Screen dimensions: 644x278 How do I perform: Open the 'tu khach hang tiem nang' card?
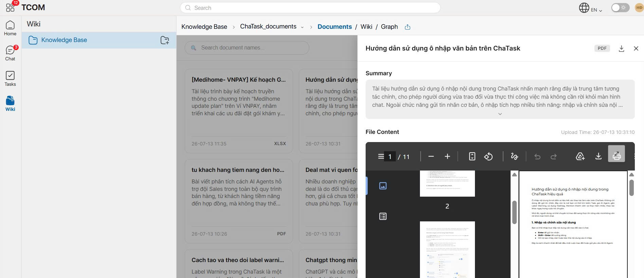click(x=239, y=201)
